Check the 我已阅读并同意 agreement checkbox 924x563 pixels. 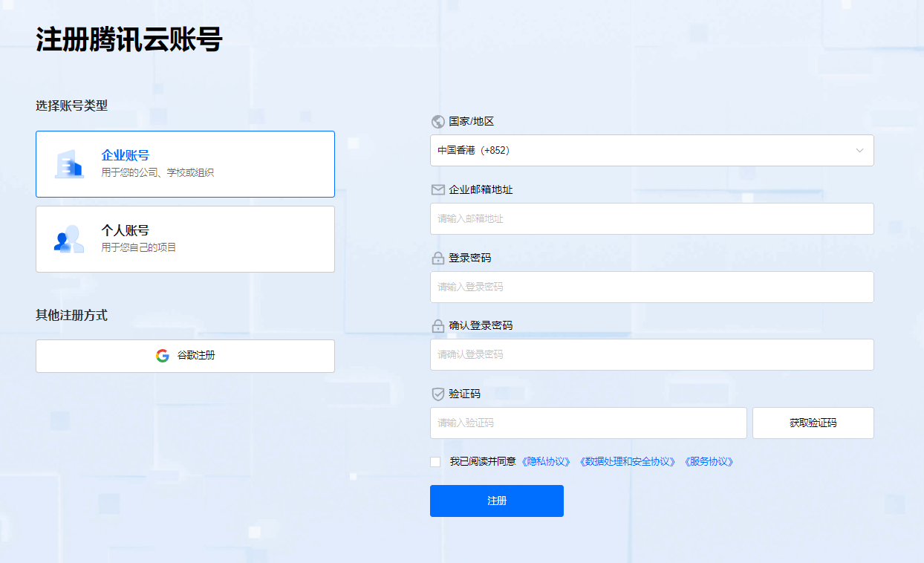coord(435,462)
